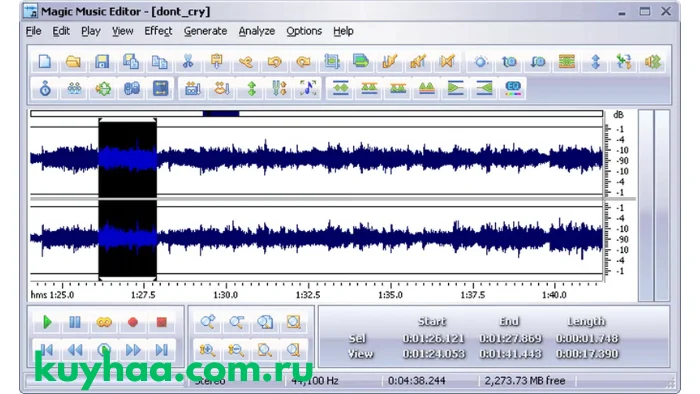Open the Help menu
Screen dimensions: 700x394
point(343,31)
